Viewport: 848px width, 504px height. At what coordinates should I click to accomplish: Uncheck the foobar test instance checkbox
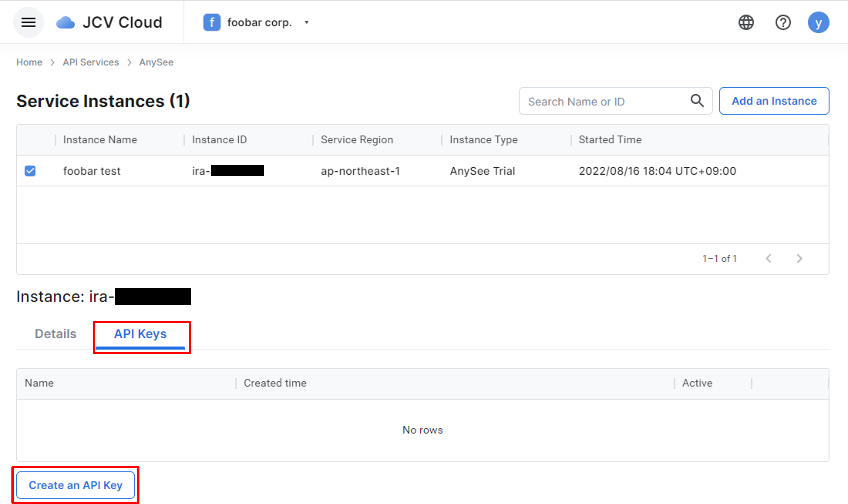coord(30,171)
